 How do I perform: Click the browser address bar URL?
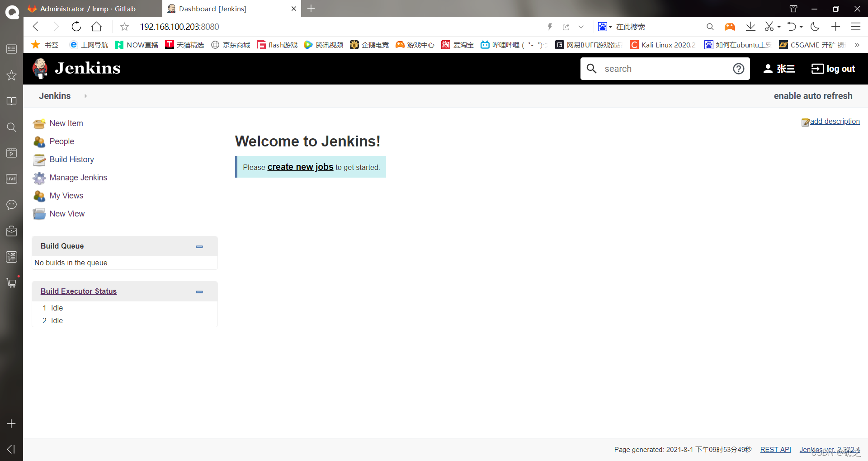179,27
